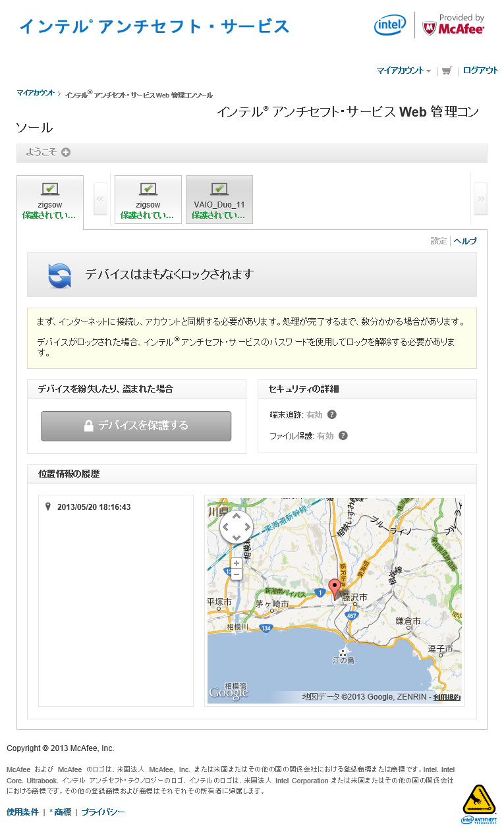
Task: Expand the ようこそ section plus icon
Action: point(66,152)
